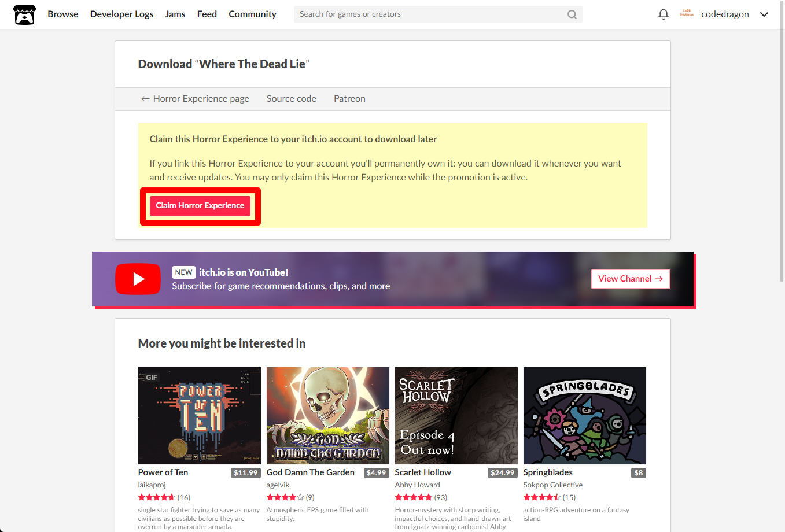
Task: Open the Scarlet Hollow thumbnail
Action: click(x=456, y=416)
